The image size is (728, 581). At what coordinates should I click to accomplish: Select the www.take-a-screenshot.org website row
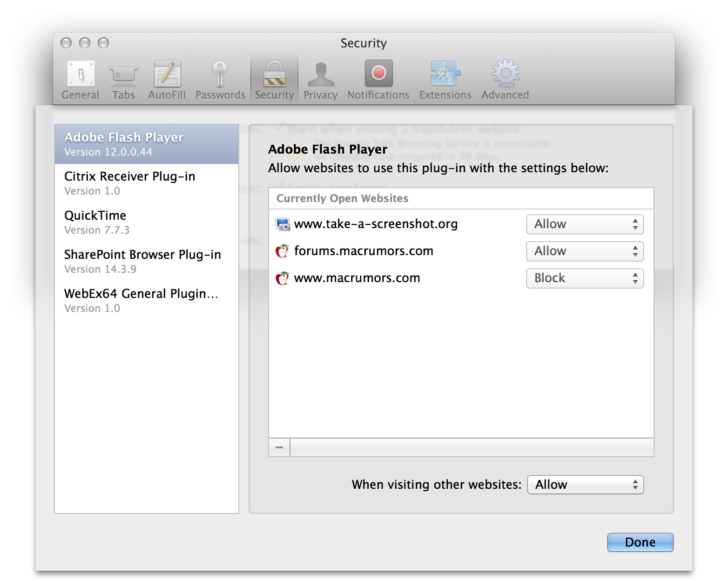[x=461, y=224]
